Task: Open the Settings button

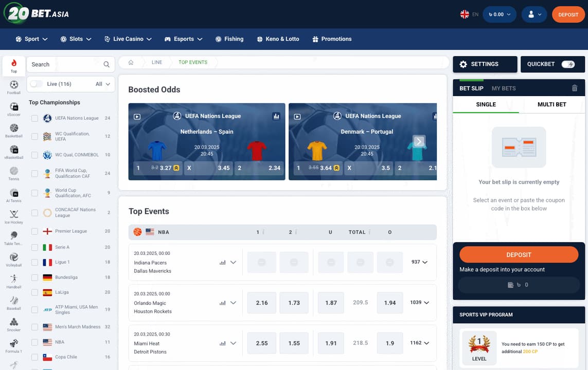Action: (x=484, y=64)
